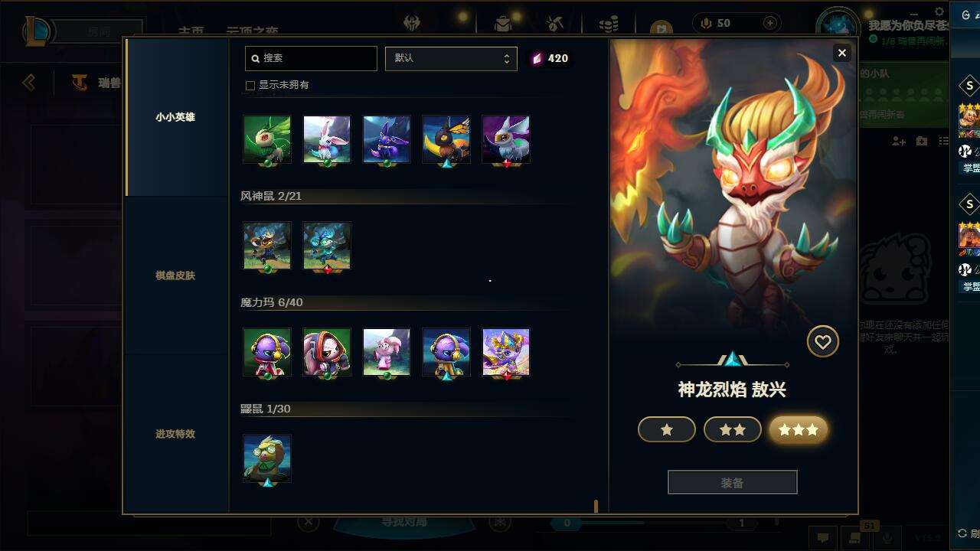Click the back arrow chevron icon
Image resolution: width=980 pixels, height=551 pixels.
click(x=29, y=82)
